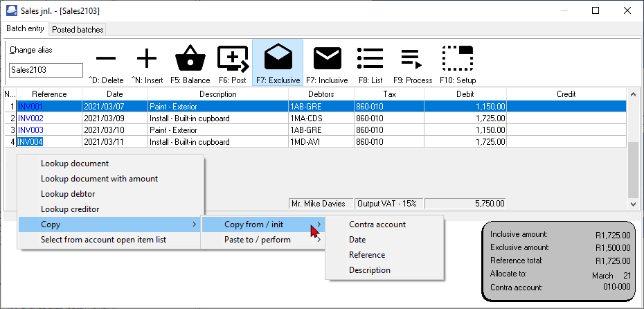This screenshot has height=309, width=644.
Task: Click the Debit column header
Action: point(465,94)
